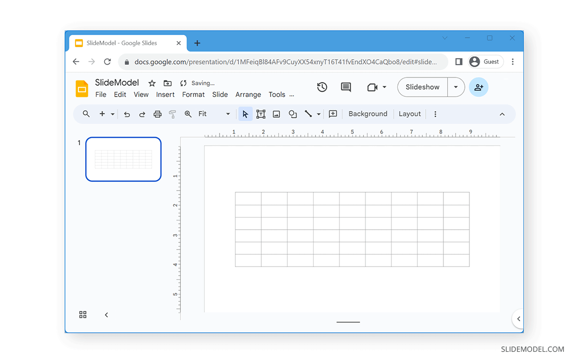Click the Layout option
This screenshot has width=588, height=364.
410,114
